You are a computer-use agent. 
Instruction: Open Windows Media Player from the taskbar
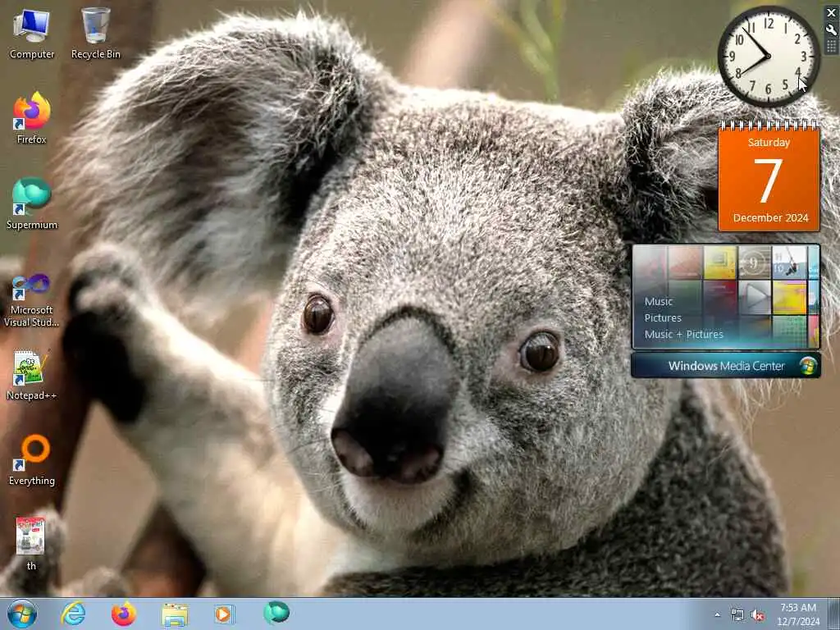(x=225, y=614)
